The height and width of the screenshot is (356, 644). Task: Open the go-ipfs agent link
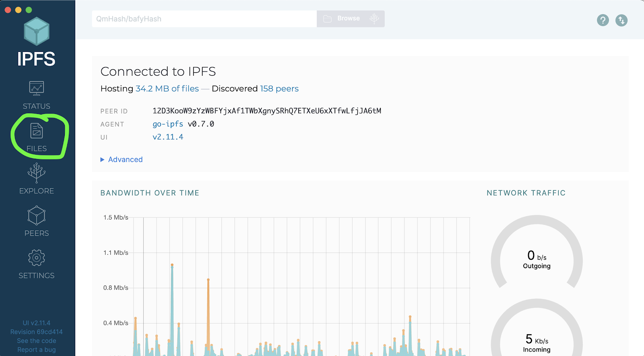168,124
